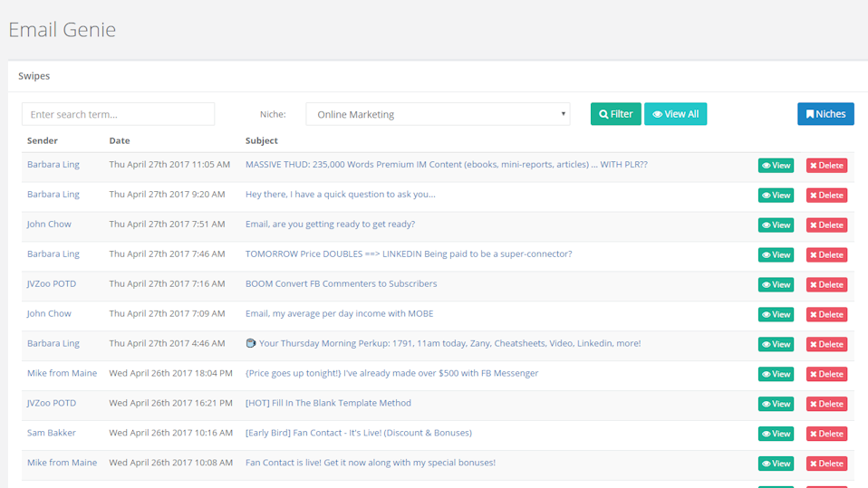Screen dimensions: 868x488
Task: Click the Filter button with magnifier icon
Action: 615,114
